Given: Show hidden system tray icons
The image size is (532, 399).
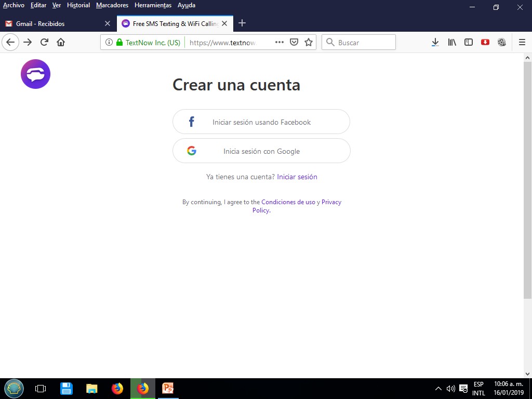Looking at the screenshot, I should (x=438, y=389).
